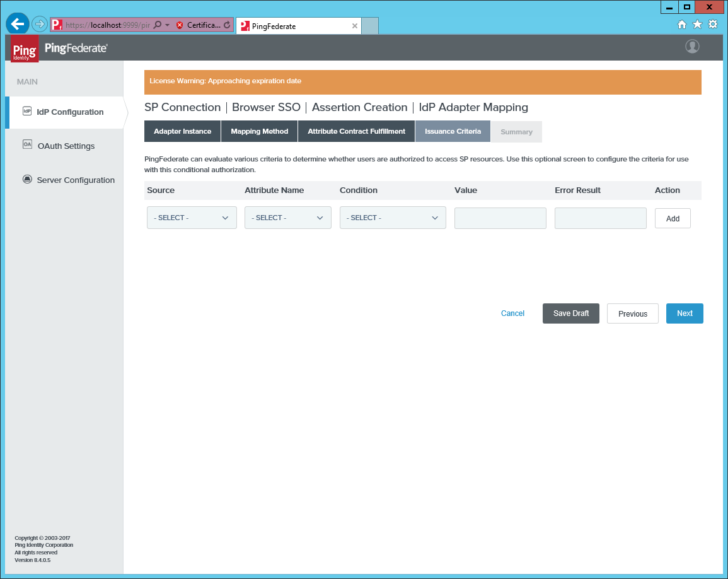Click the 'Browser SSO' breadcrumb heading
728x579 pixels.
point(267,107)
